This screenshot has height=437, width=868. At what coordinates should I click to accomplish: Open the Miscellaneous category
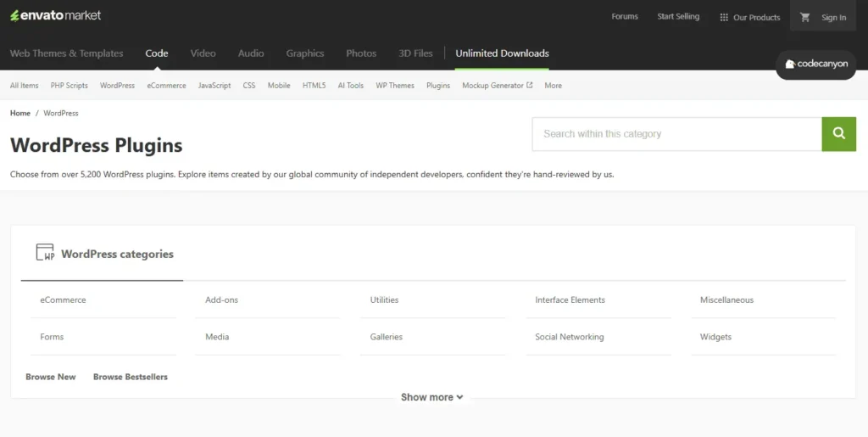pyautogui.click(x=726, y=300)
